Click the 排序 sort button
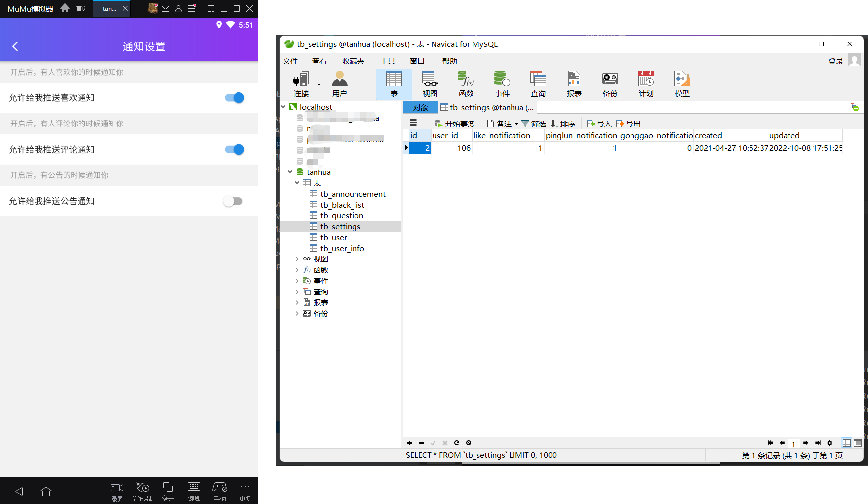 [563, 124]
